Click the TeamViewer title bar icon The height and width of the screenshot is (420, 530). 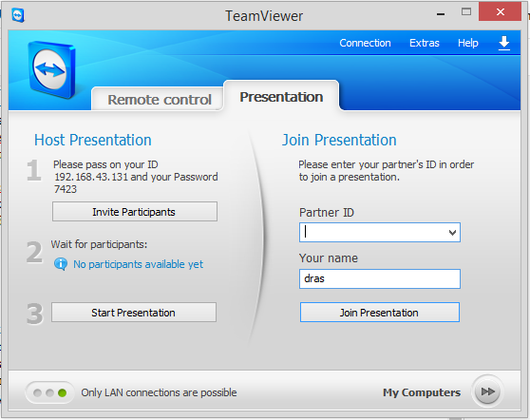pyautogui.click(x=18, y=15)
